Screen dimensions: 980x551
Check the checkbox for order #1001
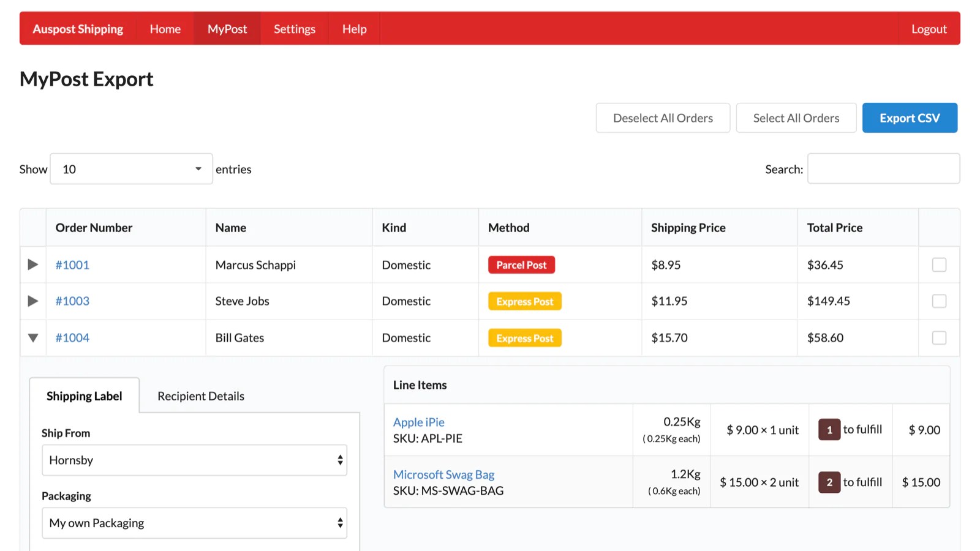(x=938, y=264)
